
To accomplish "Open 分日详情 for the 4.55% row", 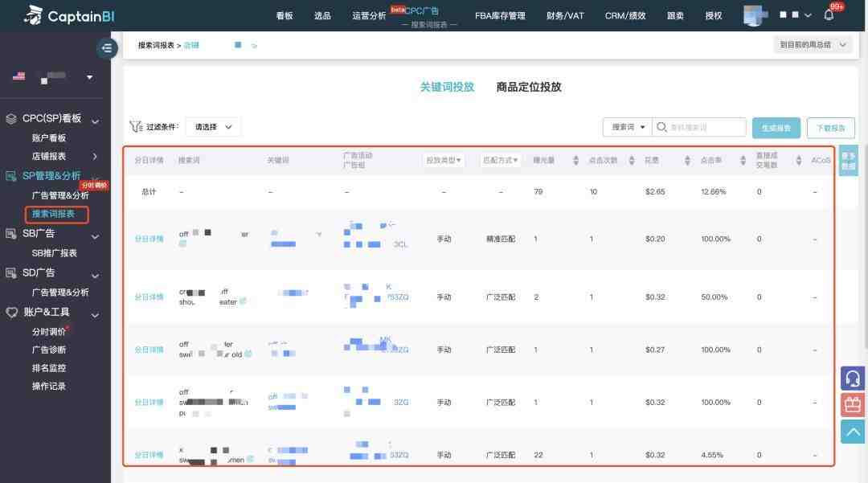I will pos(149,455).
